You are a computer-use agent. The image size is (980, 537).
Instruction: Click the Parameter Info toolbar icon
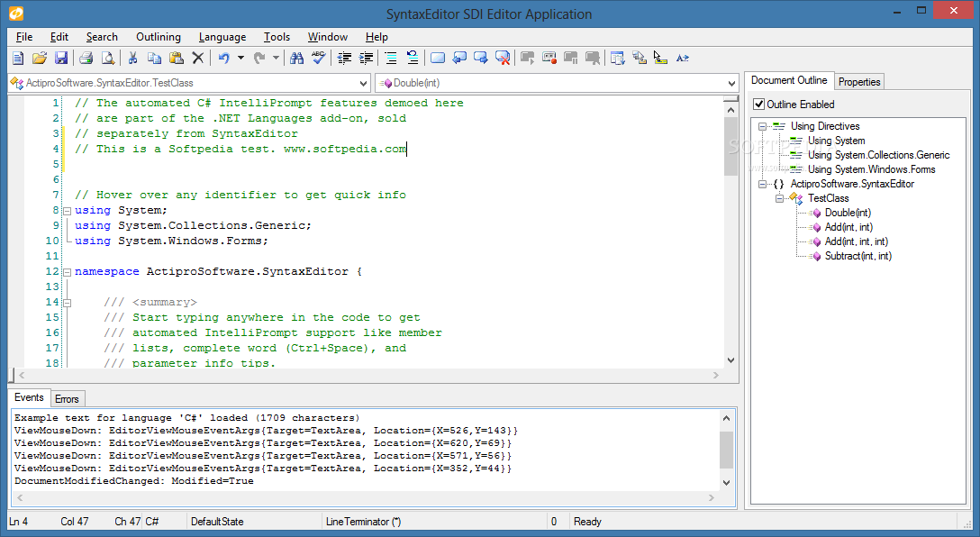coord(639,59)
